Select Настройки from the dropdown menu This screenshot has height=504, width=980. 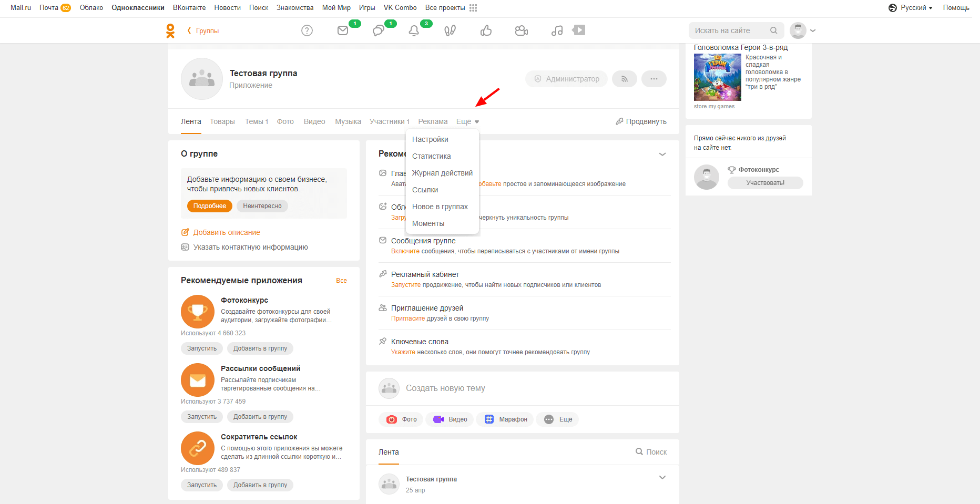point(430,139)
